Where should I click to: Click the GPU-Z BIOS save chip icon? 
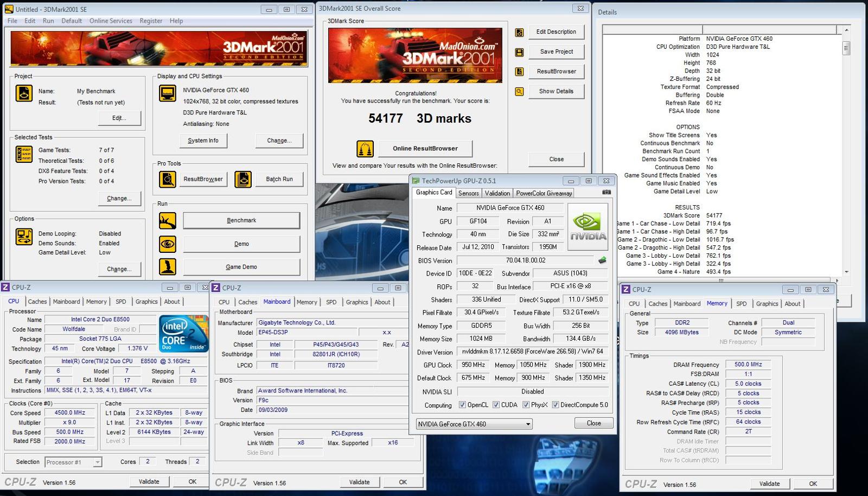coord(602,260)
